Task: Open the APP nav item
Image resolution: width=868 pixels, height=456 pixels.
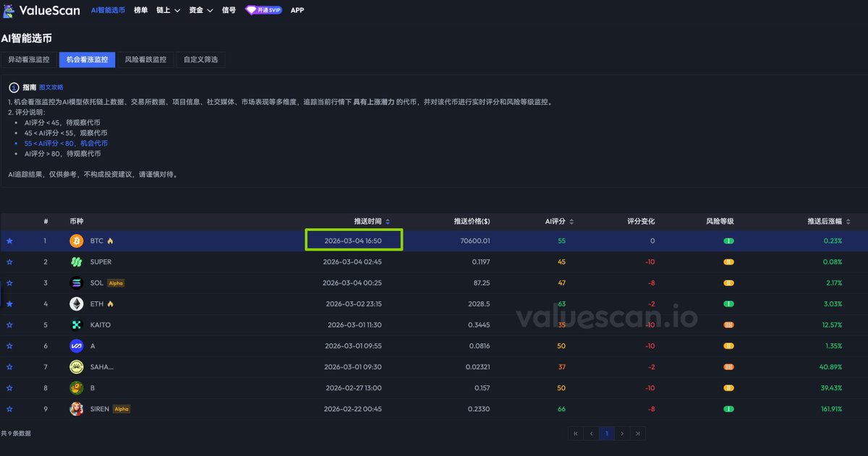Action: [x=297, y=10]
